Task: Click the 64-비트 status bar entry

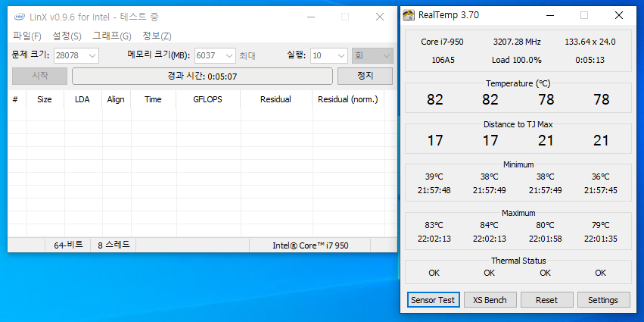Action: pyautogui.click(x=68, y=245)
